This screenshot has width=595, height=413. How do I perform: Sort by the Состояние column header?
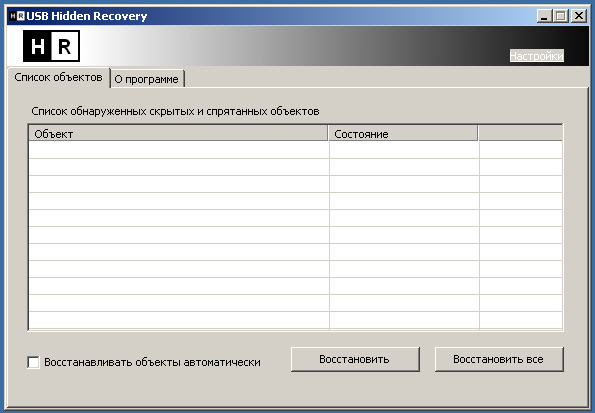403,134
